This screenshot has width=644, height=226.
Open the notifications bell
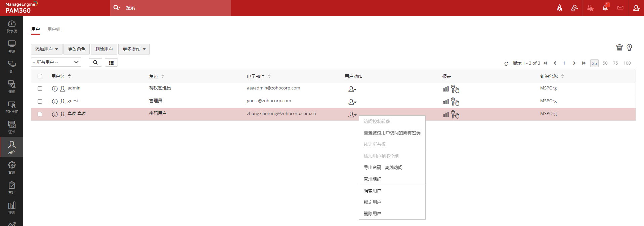pos(605,7)
